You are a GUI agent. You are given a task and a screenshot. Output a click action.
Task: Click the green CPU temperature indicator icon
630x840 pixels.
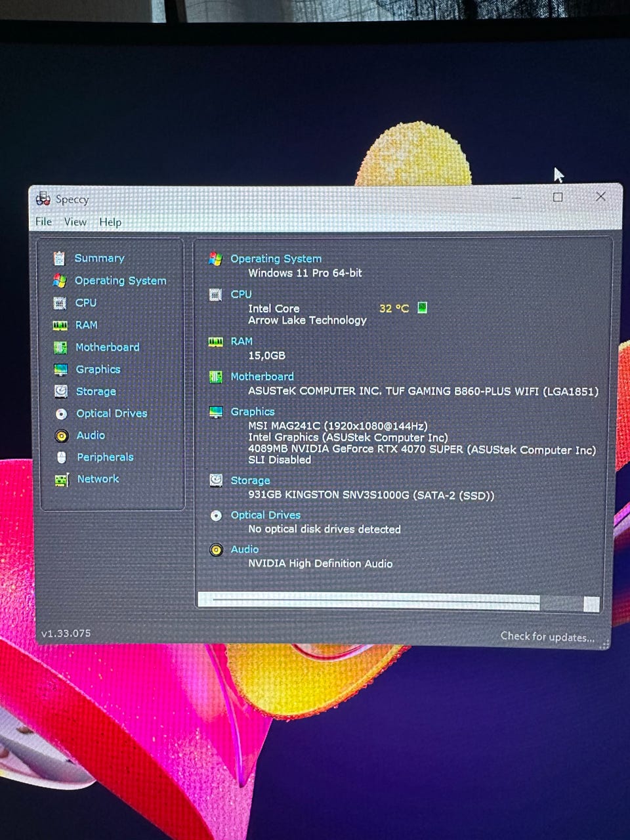423,307
